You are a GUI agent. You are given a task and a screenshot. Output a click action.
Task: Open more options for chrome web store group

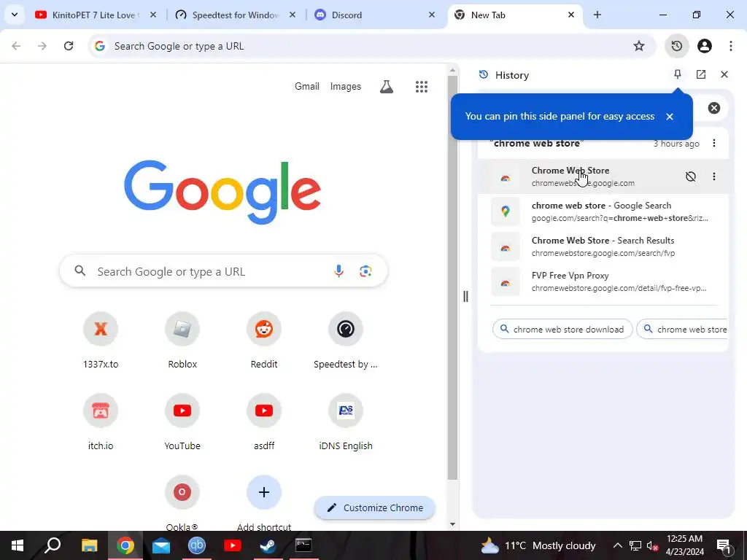(713, 143)
